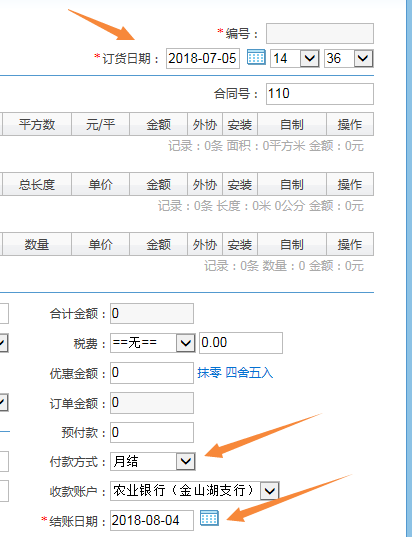Screen dimensions: 412x537
Task: Click the 结账日期 date field
Action: click(152, 521)
